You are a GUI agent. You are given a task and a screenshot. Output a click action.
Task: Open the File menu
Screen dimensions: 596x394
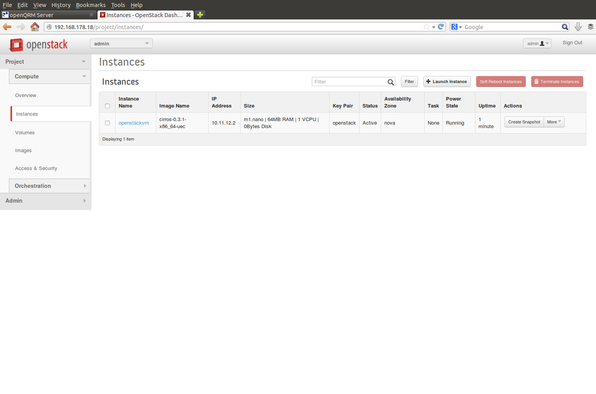coord(7,5)
